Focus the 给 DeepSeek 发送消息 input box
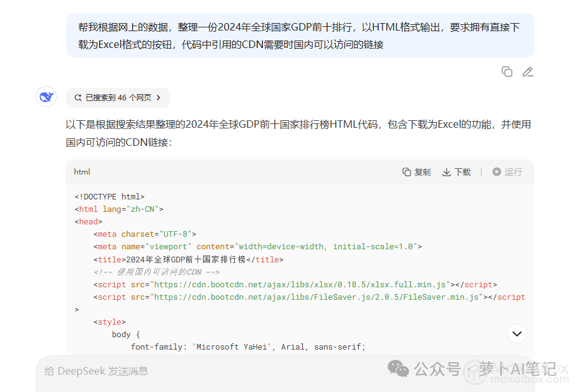Image resolution: width=575 pixels, height=392 pixels. click(x=187, y=371)
